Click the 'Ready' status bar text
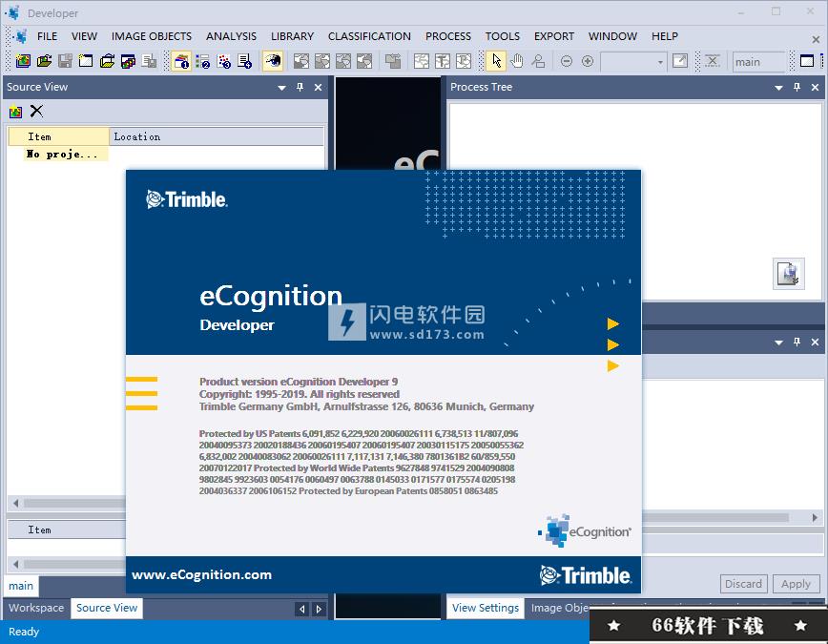Screen dimensions: 828x644 [x=24, y=632]
